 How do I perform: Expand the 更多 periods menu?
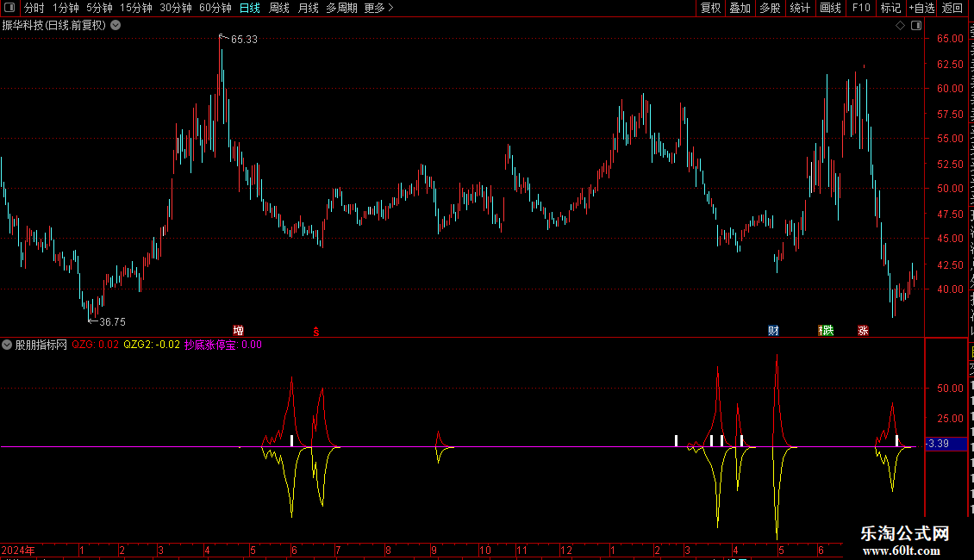(378, 8)
